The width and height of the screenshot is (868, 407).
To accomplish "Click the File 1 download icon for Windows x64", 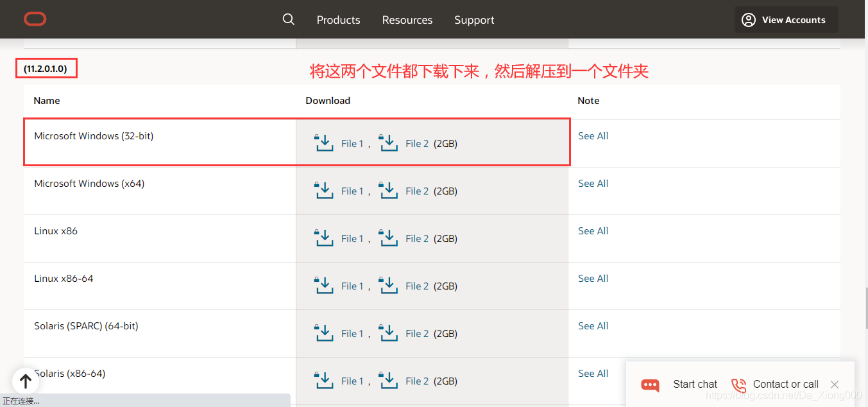I will point(324,190).
